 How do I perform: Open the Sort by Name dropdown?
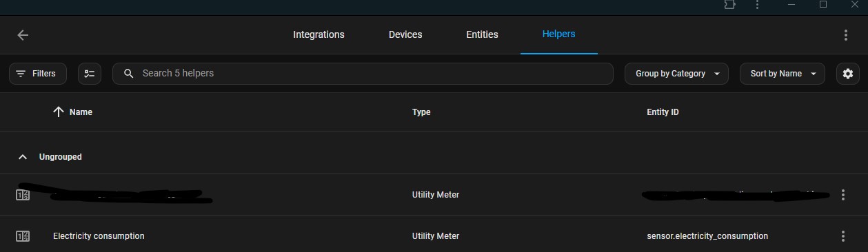coord(783,74)
